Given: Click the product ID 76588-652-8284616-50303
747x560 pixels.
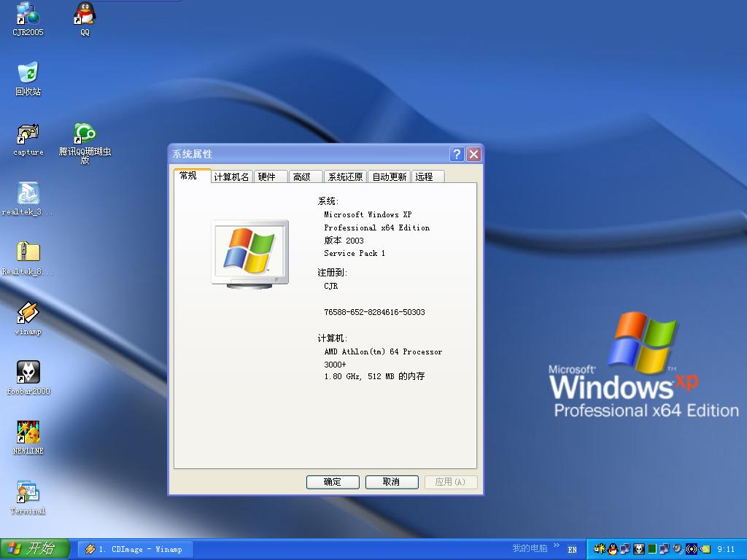Looking at the screenshot, I should click(x=374, y=312).
